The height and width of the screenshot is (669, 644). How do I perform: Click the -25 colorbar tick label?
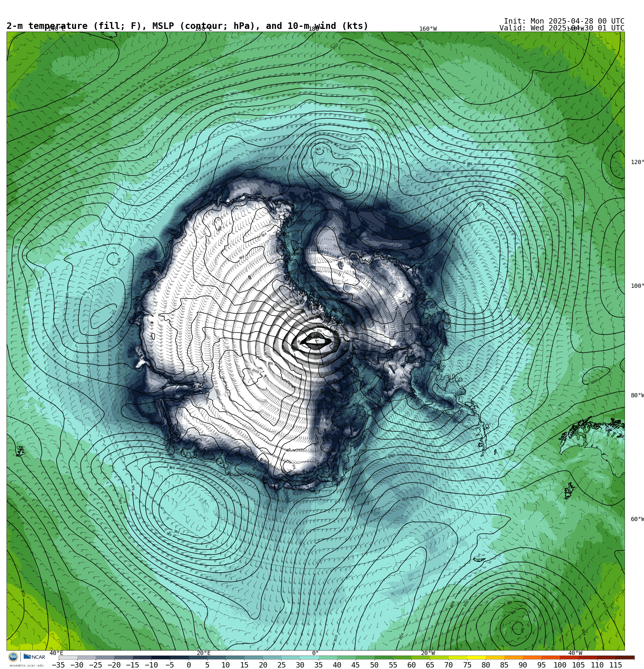(96, 665)
